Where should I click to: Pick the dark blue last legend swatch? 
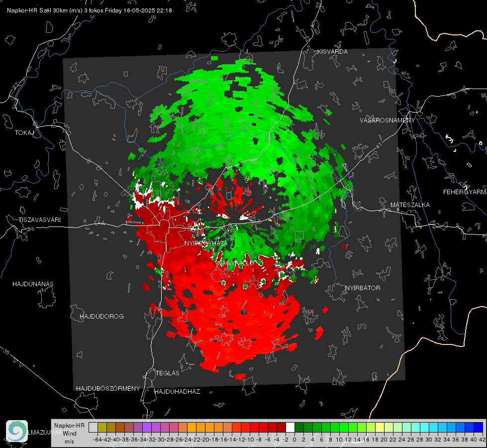[479, 427]
